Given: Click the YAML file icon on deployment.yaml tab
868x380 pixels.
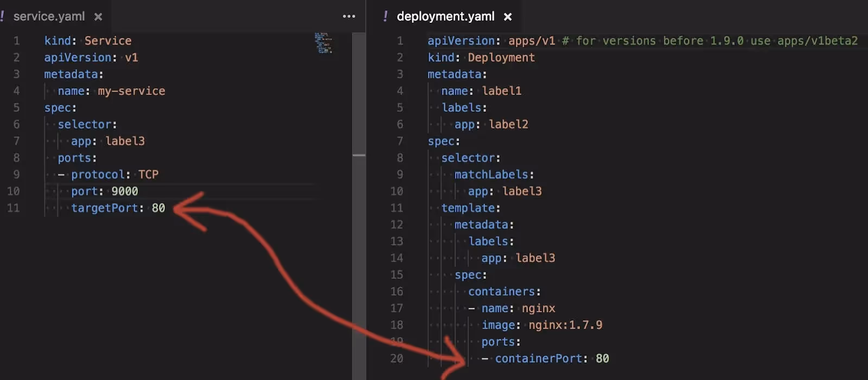Looking at the screenshot, I should coord(385,16).
